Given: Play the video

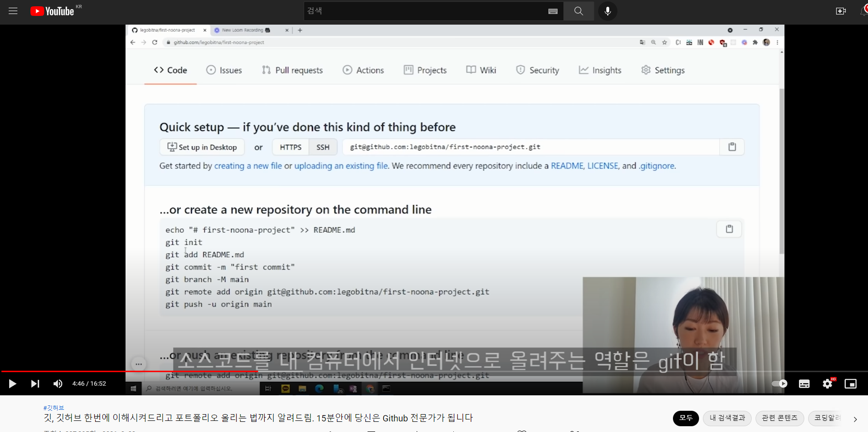Looking at the screenshot, I should pos(13,384).
